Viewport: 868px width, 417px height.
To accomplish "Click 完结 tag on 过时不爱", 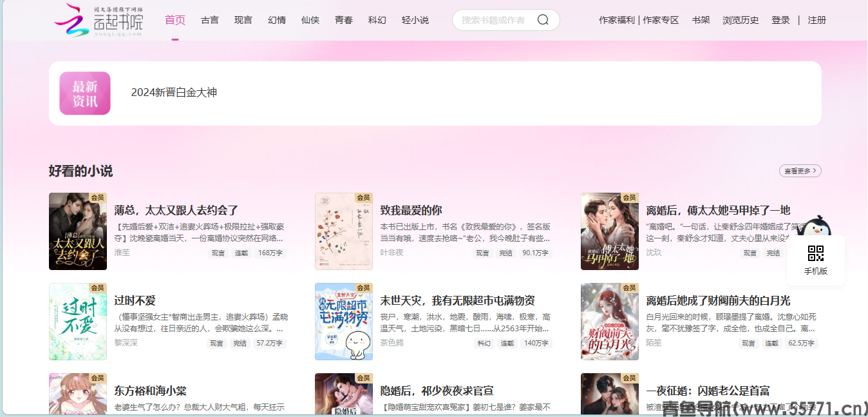I will [240, 344].
